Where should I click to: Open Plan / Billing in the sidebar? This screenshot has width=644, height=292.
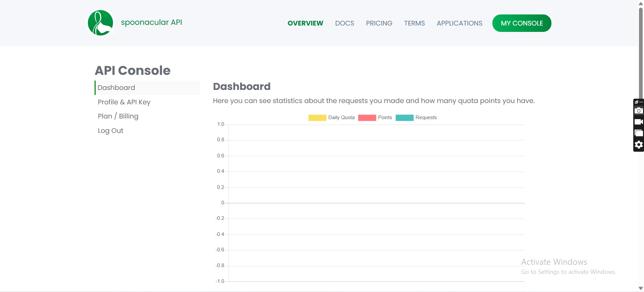[x=118, y=116]
